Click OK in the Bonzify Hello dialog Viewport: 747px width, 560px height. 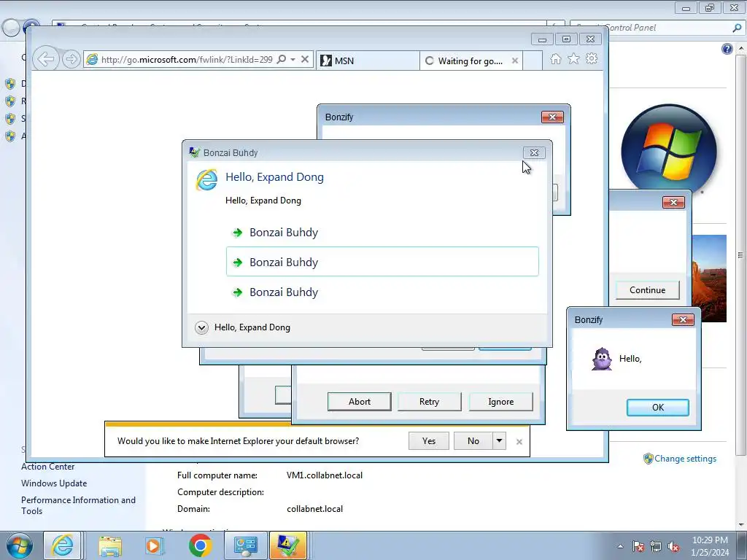tap(657, 407)
